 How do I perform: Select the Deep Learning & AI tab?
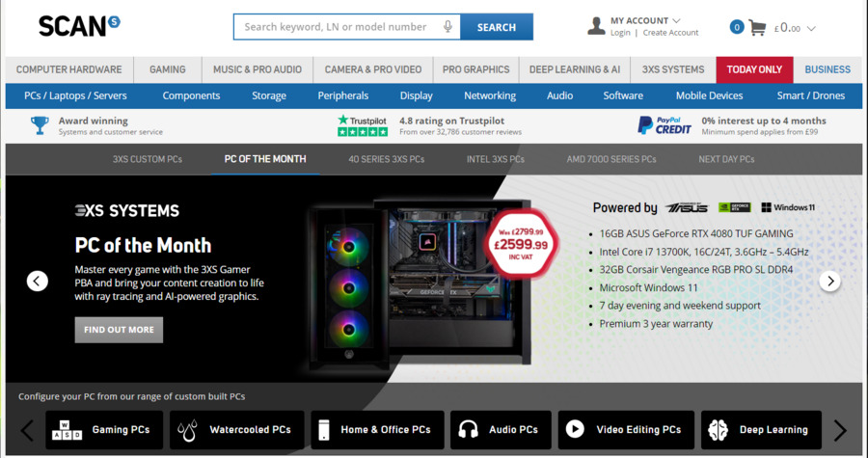pos(575,69)
